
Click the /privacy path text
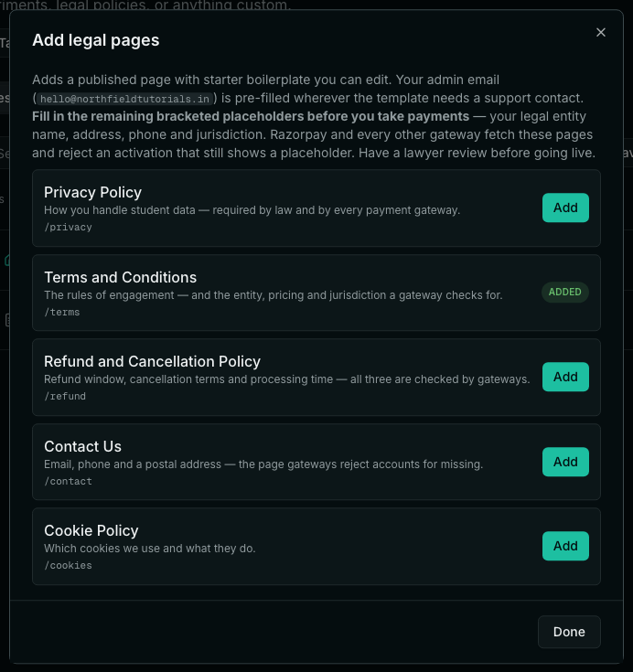[x=69, y=227]
